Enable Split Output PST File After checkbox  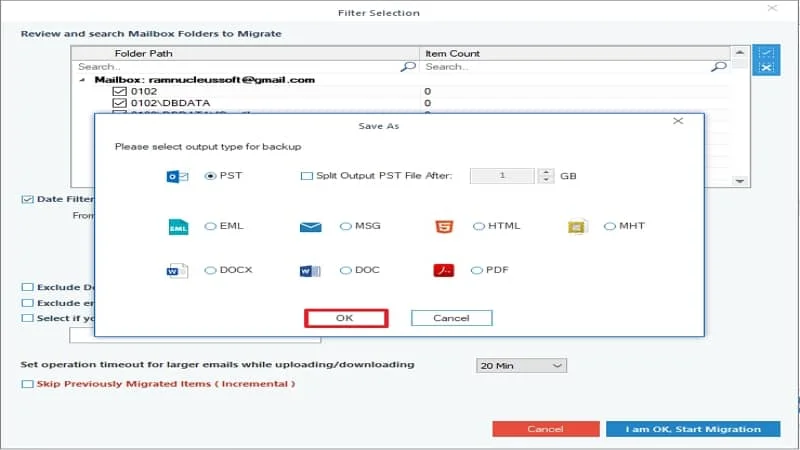coord(307,176)
